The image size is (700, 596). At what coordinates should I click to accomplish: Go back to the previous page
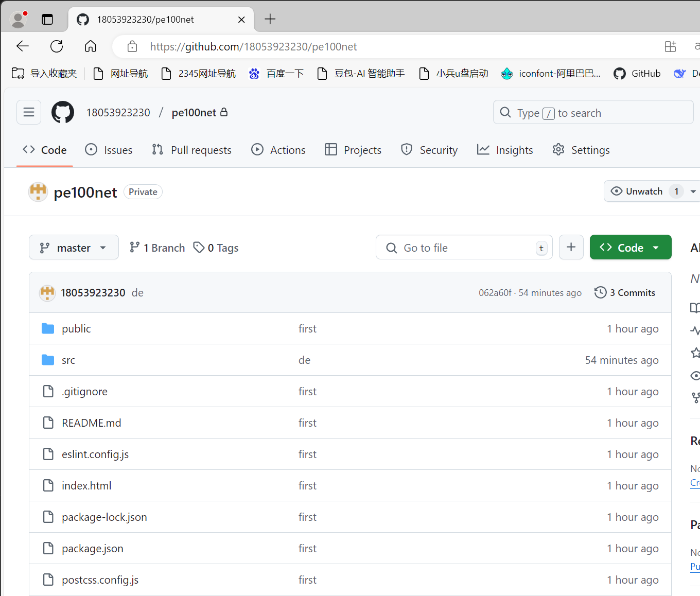click(23, 46)
